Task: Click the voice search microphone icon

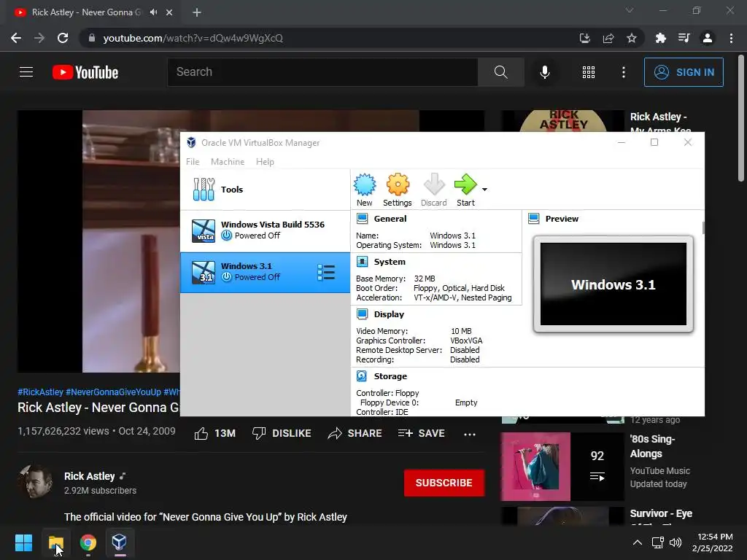Action: click(x=545, y=72)
